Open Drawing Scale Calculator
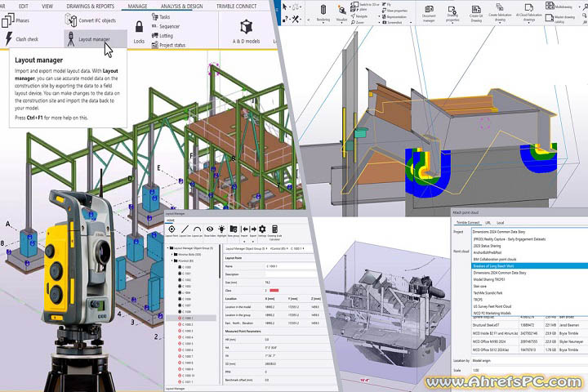The image size is (588, 392). pos(275,232)
